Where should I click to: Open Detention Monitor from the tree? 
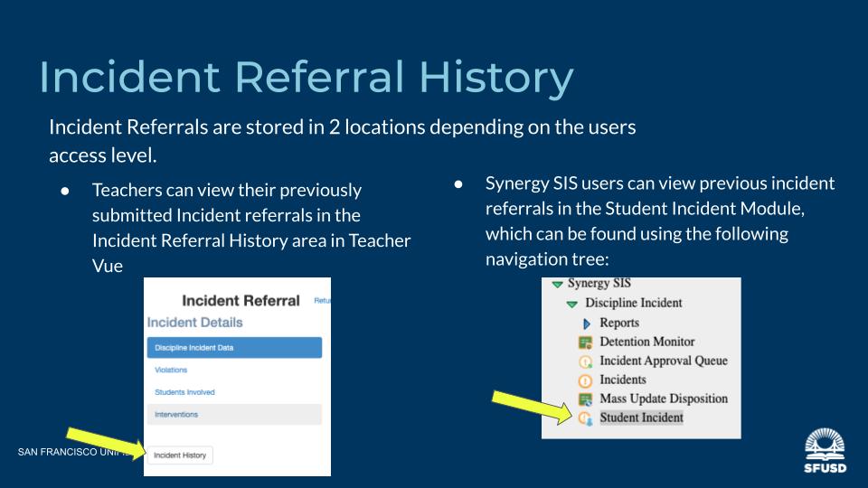[x=646, y=342]
